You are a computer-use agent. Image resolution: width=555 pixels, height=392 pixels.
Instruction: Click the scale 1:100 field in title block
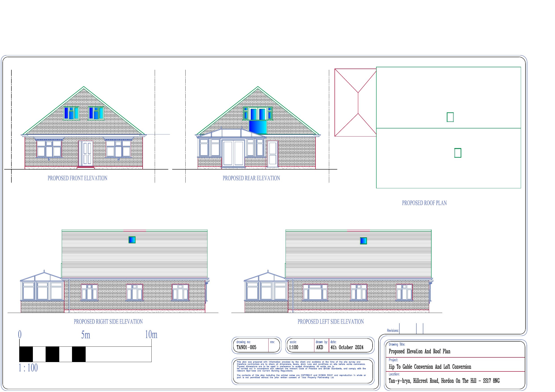click(x=294, y=347)
